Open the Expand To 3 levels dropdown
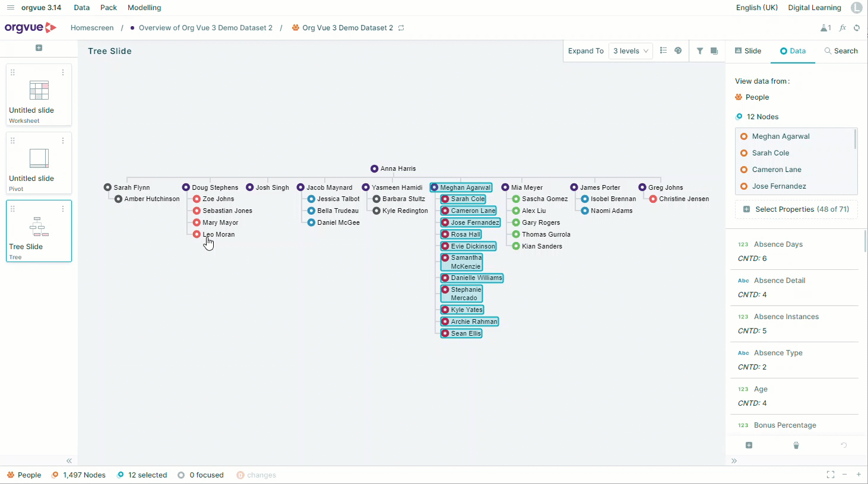The height and width of the screenshot is (484, 868). (631, 51)
